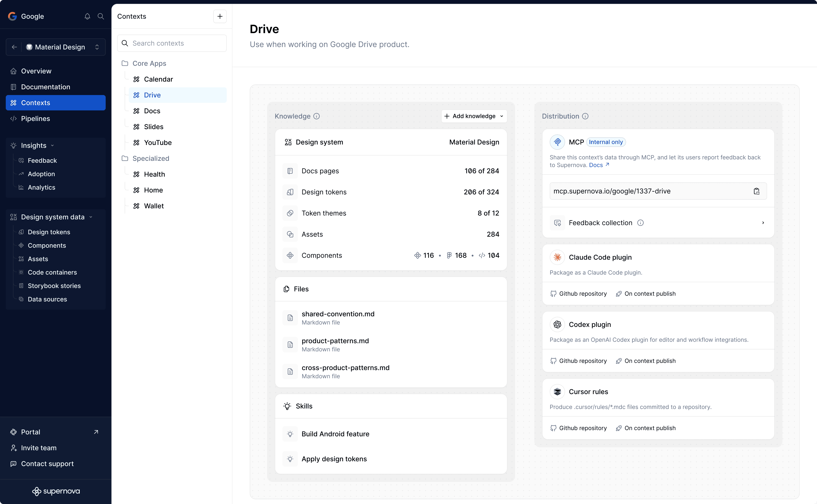The width and height of the screenshot is (817, 504).
Task: Click the back arrow next to Material Design
Action: point(14,47)
